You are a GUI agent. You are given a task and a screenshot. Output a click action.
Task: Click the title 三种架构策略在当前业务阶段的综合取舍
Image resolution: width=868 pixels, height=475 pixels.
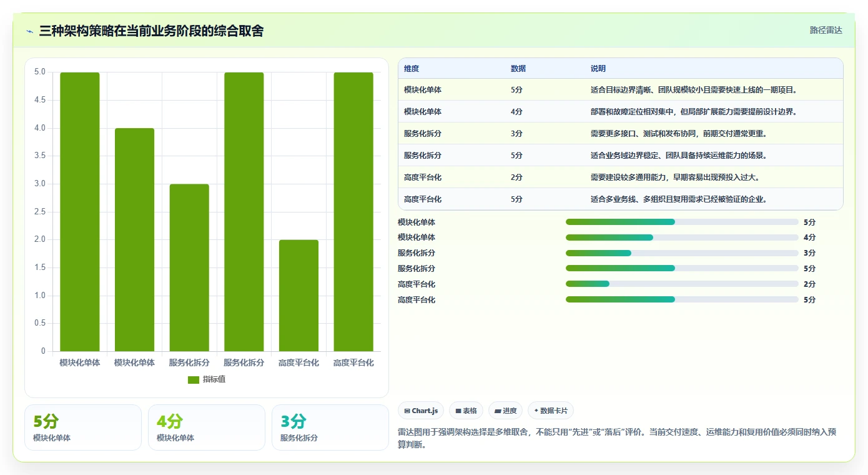click(x=151, y=31)
